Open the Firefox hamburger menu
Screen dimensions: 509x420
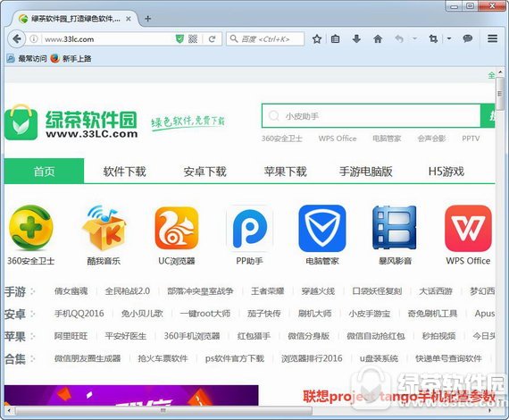pos(492,38)
